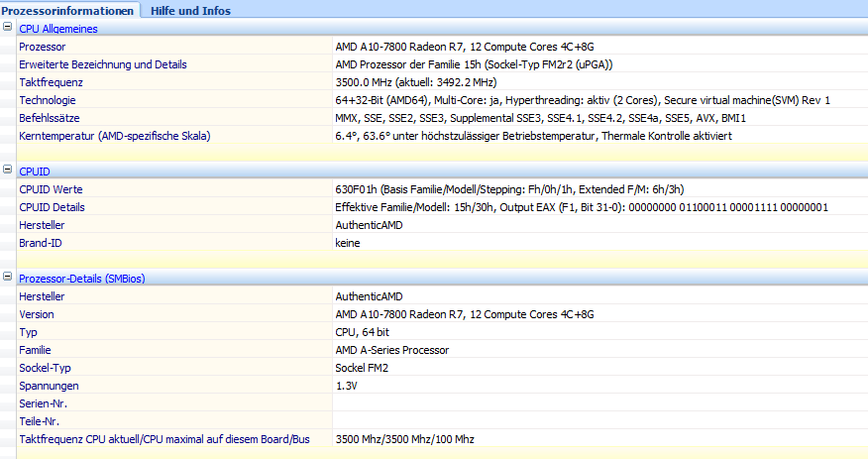Collapse the CPU Allgemeines section

[x=7, y=26]
